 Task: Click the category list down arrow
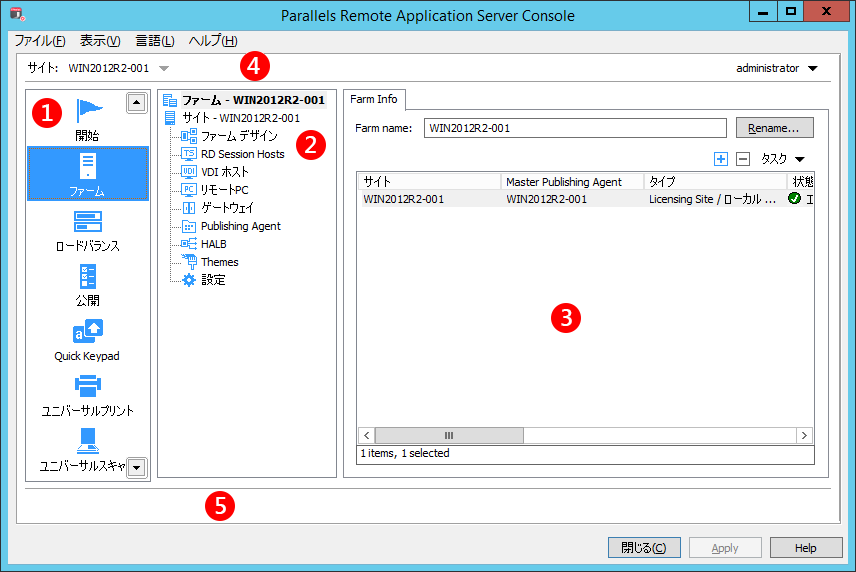point(136,468)
